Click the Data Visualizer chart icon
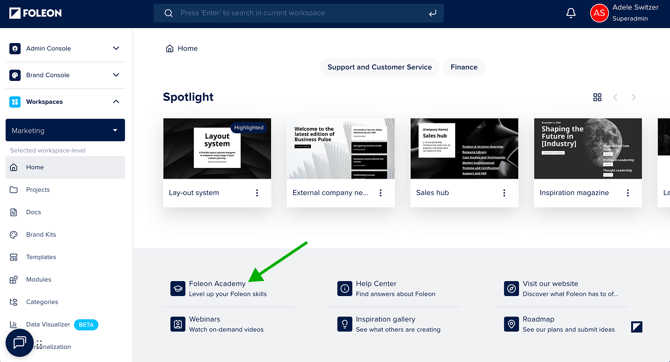This screenshot has height=362, width=670. point(14,324)
